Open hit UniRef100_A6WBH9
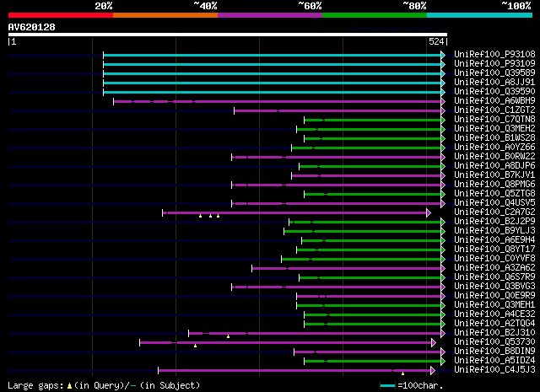Screen dimensions: 540x392 click(x=494, y=101)
